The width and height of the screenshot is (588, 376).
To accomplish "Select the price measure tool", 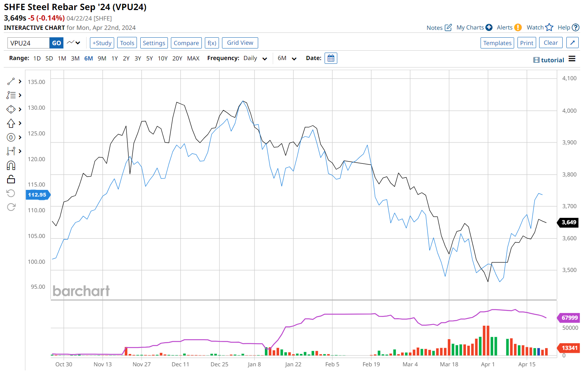I will click(x=11, y=151).
